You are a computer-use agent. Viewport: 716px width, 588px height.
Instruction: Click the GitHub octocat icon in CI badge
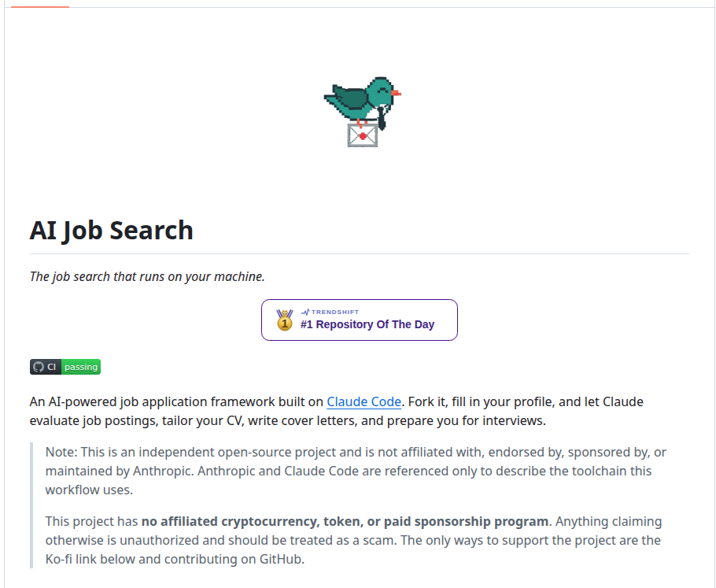click(x=39, y=367)
